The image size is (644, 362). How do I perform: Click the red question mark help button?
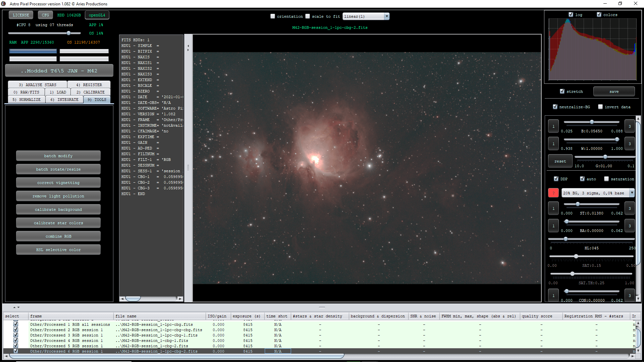click(553, 193)
